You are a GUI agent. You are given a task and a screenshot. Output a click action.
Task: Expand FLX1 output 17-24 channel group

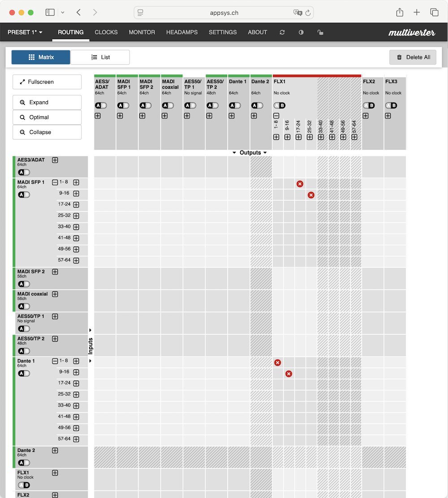298,137
